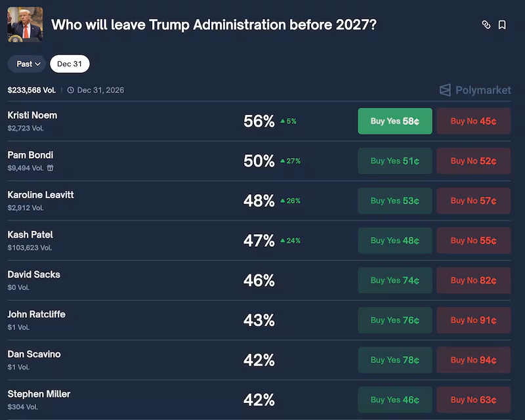
Task: Buy No at 57¢ on Karoline Leavitt
Action: [x=473, y=201]
